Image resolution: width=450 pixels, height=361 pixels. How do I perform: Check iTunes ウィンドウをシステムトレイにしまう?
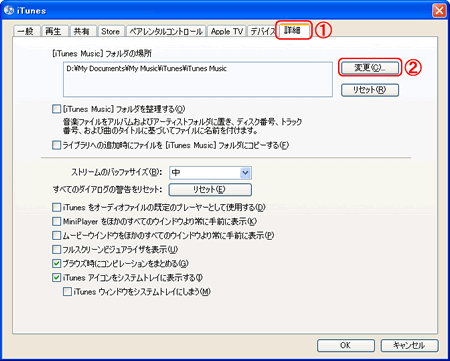click(67, 292)
